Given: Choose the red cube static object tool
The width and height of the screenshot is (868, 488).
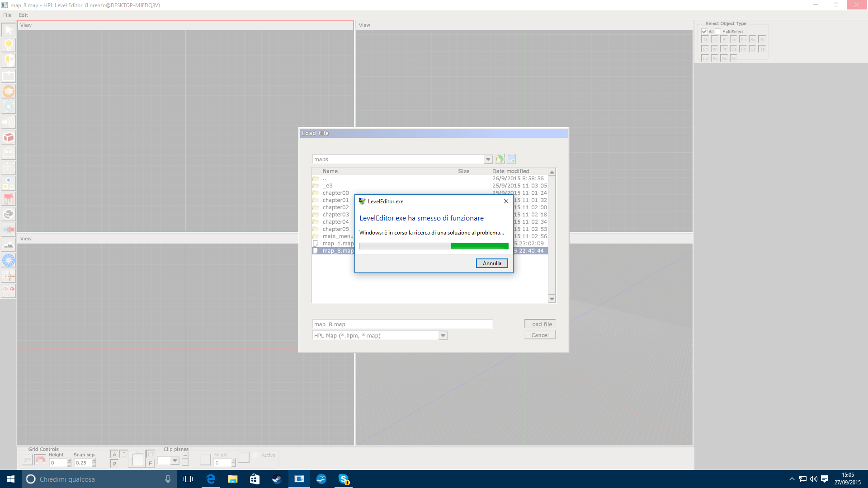Looking at the screenshot, I should click(x=9, y=137).
